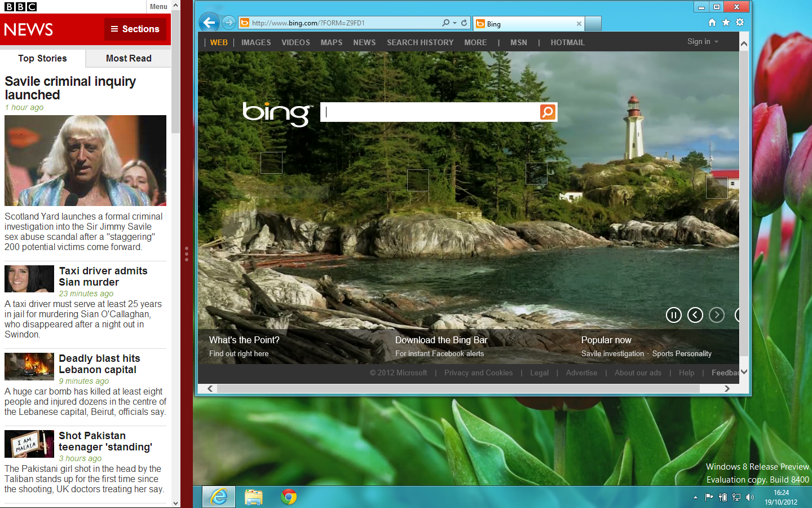The image size is (812, 508).
Task: Click the Internet Explorer forward arrow button
Action: click(228, 23)
